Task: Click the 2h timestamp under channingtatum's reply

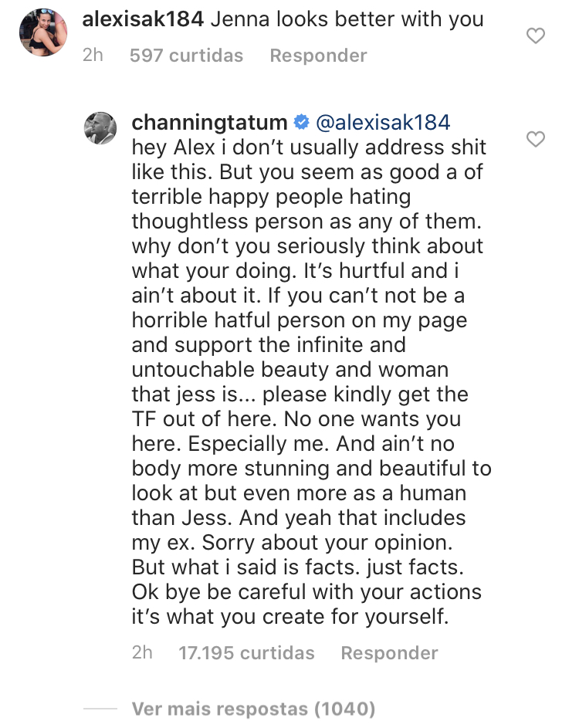Action: [x=142, y=653]
